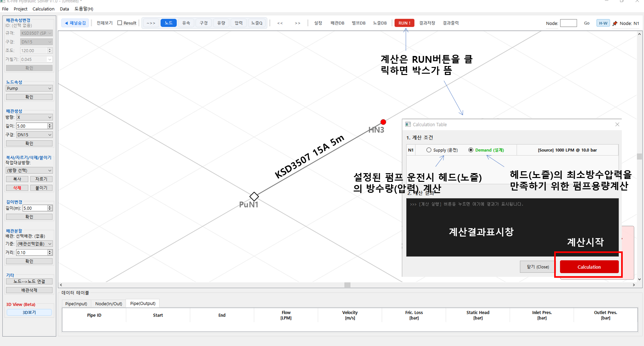Image resolution: width=644 pixels, height=346 pixels.
Task: Open the (방향 선택) dropdown
Action: click(x=29, y=170)
